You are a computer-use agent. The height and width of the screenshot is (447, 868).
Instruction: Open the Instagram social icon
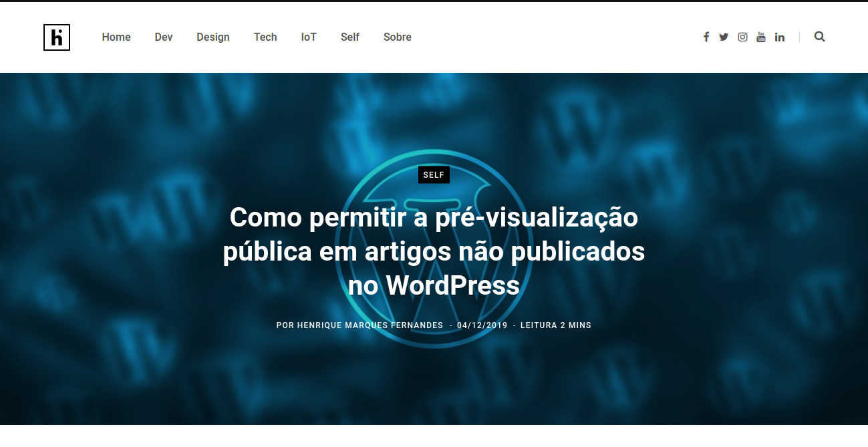coord(742,37)
